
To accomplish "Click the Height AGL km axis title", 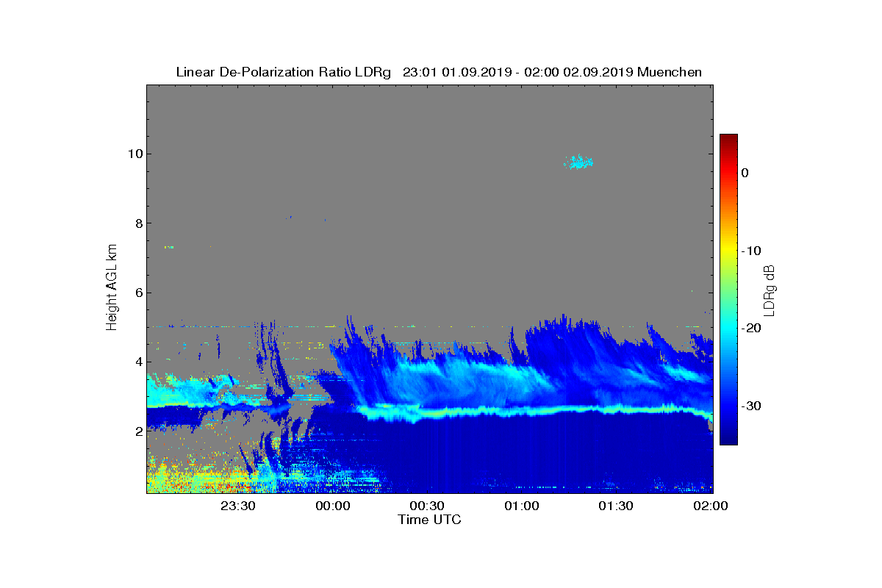I will [112, 287].
